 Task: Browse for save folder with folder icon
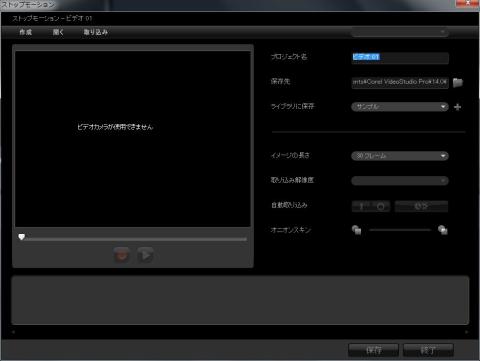click(x=458, y=82)
